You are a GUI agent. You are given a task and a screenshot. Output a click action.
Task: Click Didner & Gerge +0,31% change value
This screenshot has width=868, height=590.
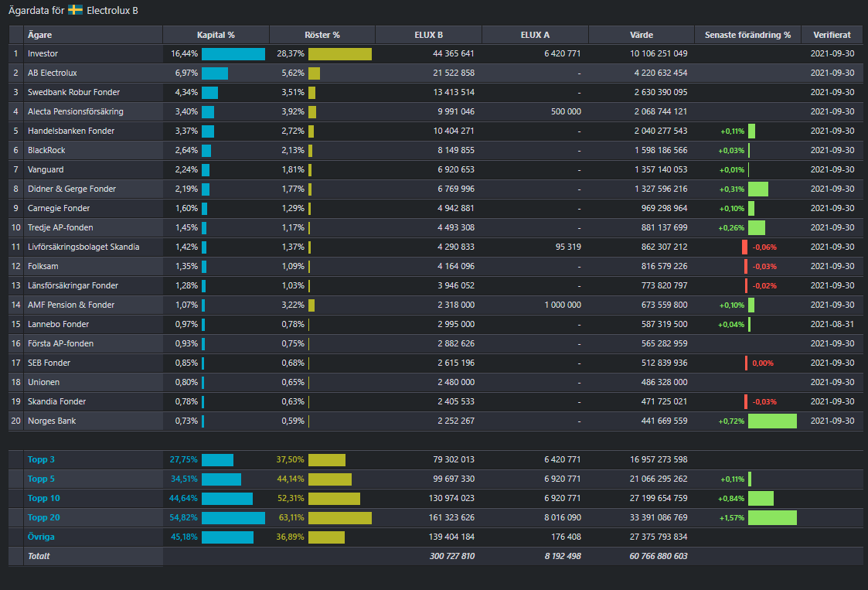pyautogui.click(x=732, y=189)
